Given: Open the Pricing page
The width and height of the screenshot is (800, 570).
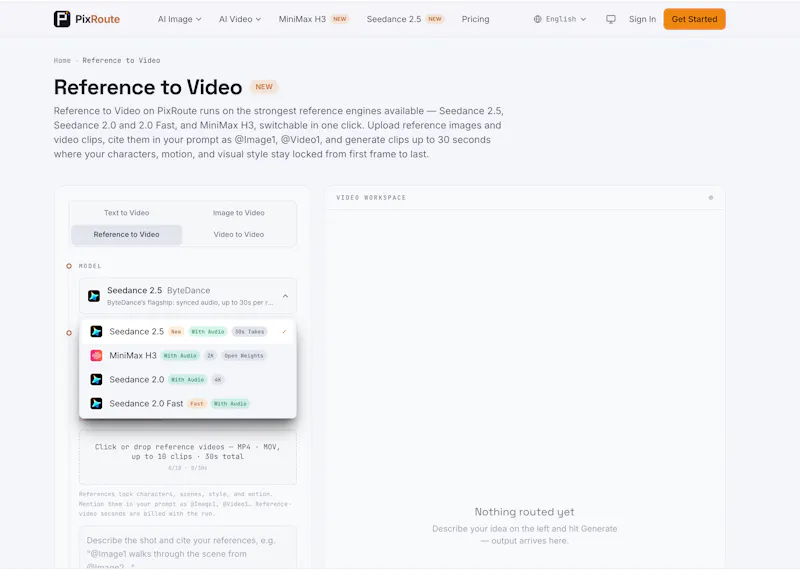Looking at the screenshot, I should click(475, 19).
